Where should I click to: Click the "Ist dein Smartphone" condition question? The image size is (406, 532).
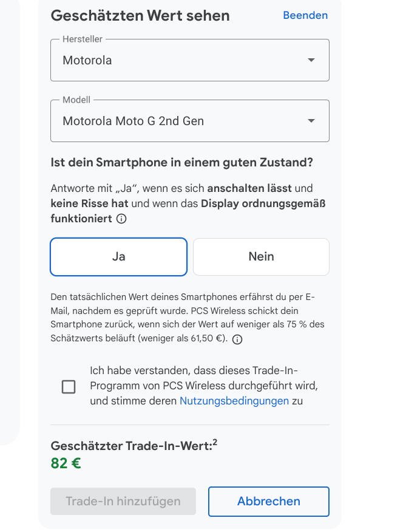(181, 163)
